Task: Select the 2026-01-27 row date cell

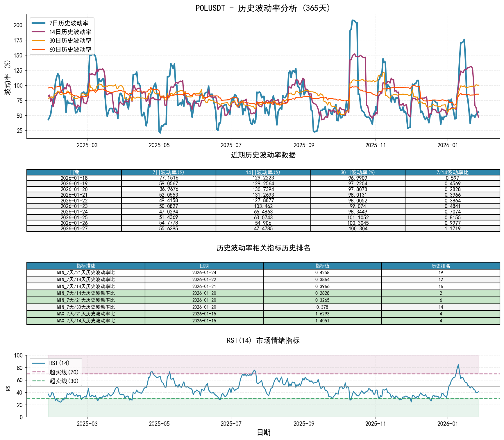Action: point(74,229)
